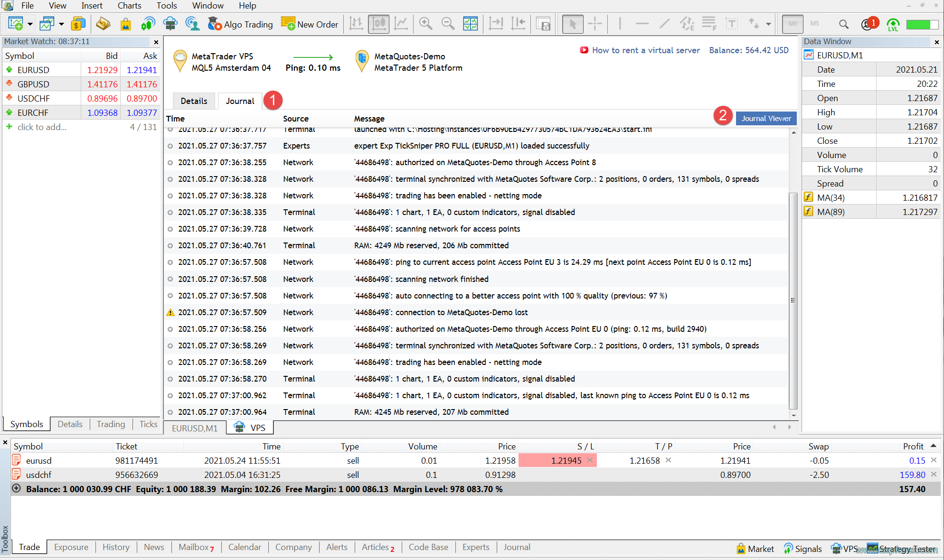Tile chart windows icon
Screen dimensions: 944x560
coord(471,24)
